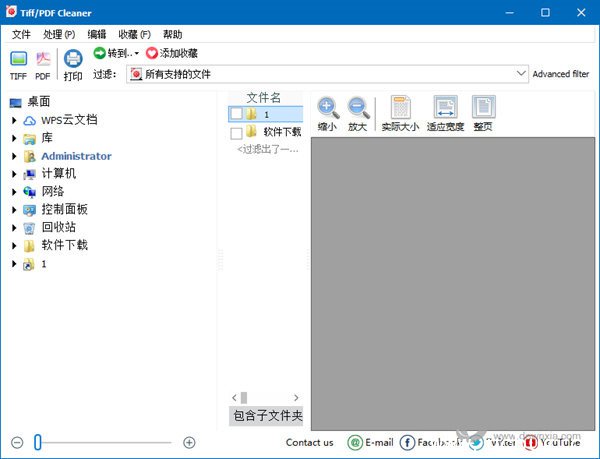
Task: Select fit width (适应宽度) icon
Action: pyautogui.click(x=445, y=108)
